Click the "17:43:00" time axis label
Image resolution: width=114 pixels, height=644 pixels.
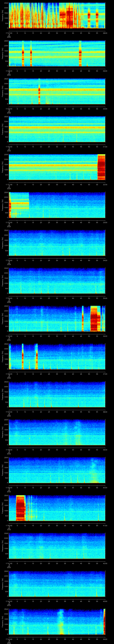(x=9, y=639)
